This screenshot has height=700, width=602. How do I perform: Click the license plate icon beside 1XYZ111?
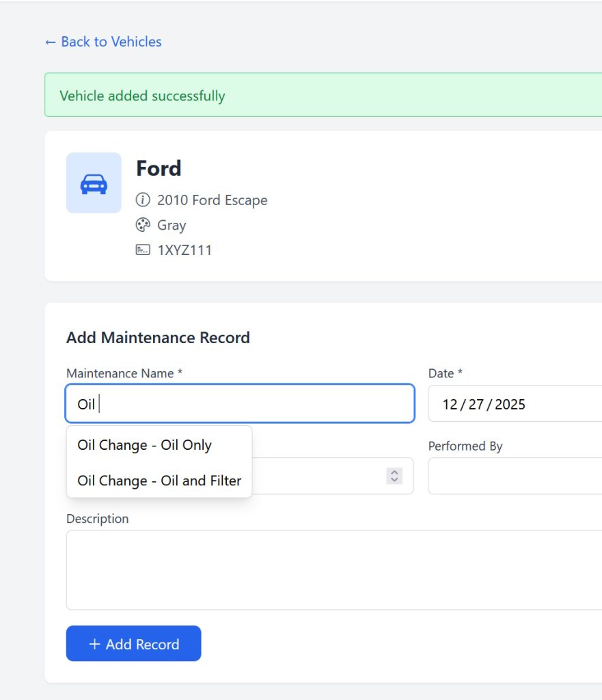pyautogui.click(x=143, y=250)
